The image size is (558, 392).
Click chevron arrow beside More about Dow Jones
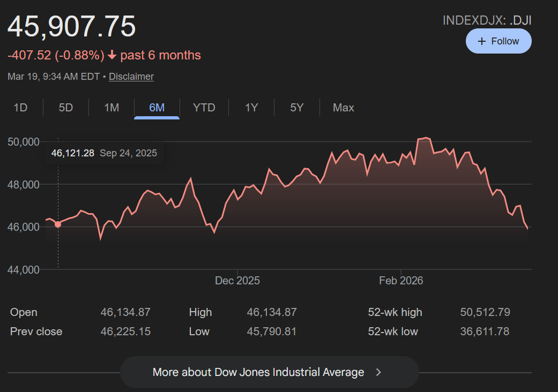378,372
